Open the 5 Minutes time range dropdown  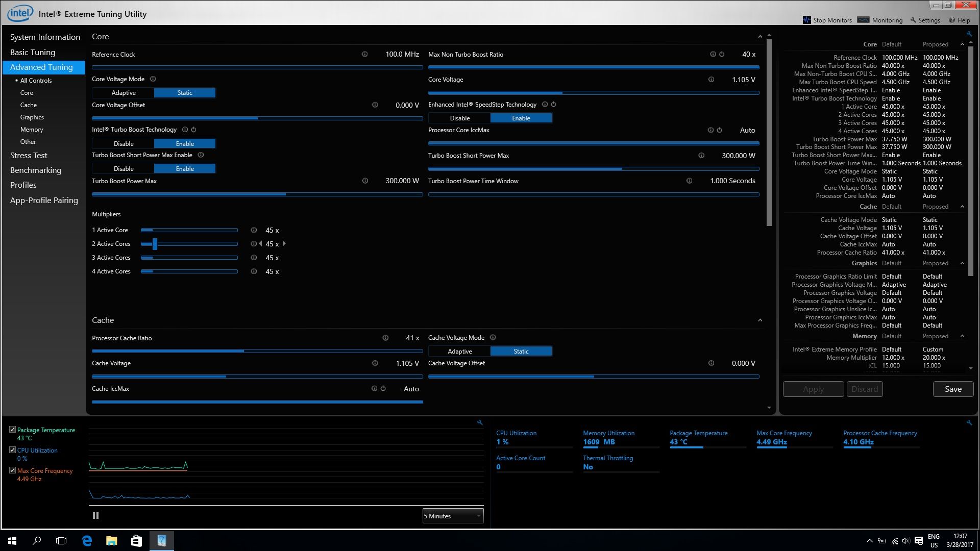tap(453, 516)
